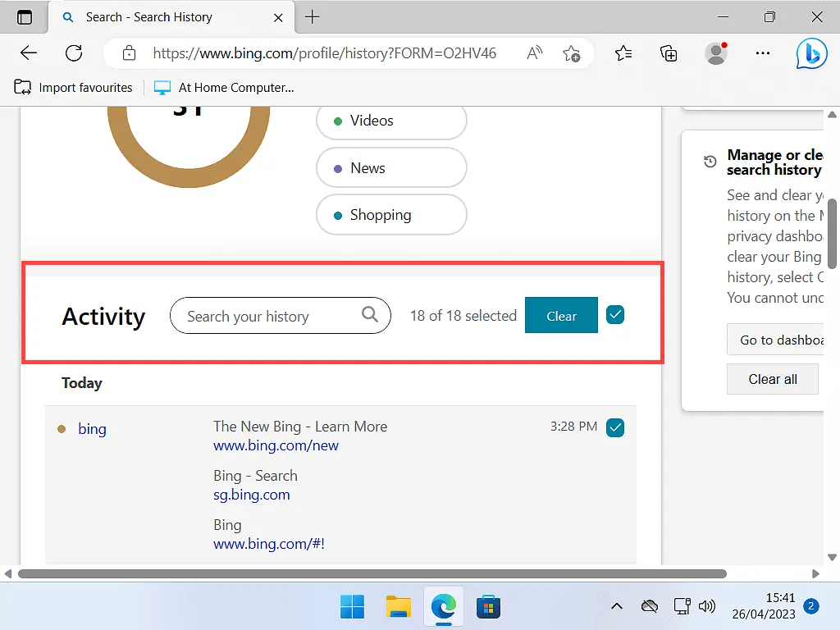Open the Bing Chat sidebar icon

pos(810,53)
